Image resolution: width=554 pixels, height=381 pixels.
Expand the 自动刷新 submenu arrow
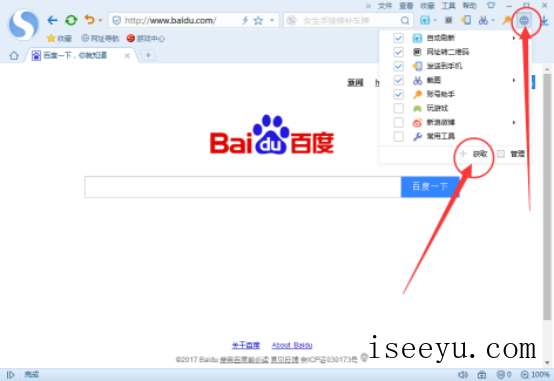point(514,38)
